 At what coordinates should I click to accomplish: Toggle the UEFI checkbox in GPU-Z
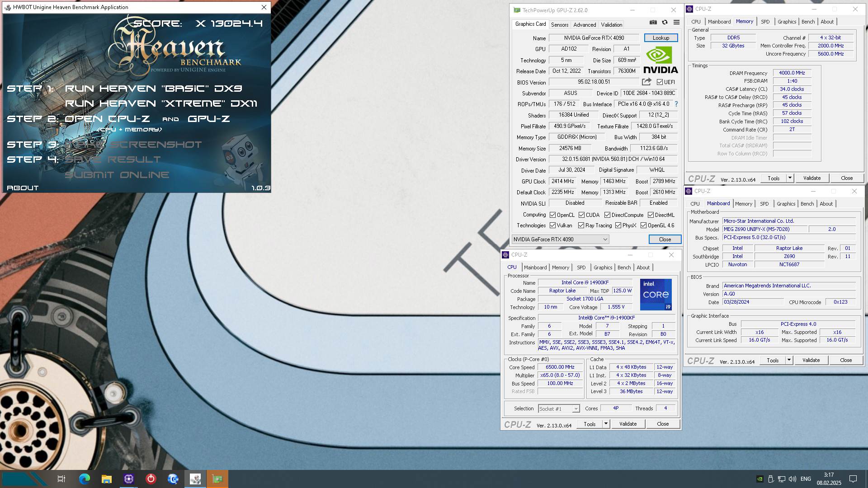click(660, 82)
